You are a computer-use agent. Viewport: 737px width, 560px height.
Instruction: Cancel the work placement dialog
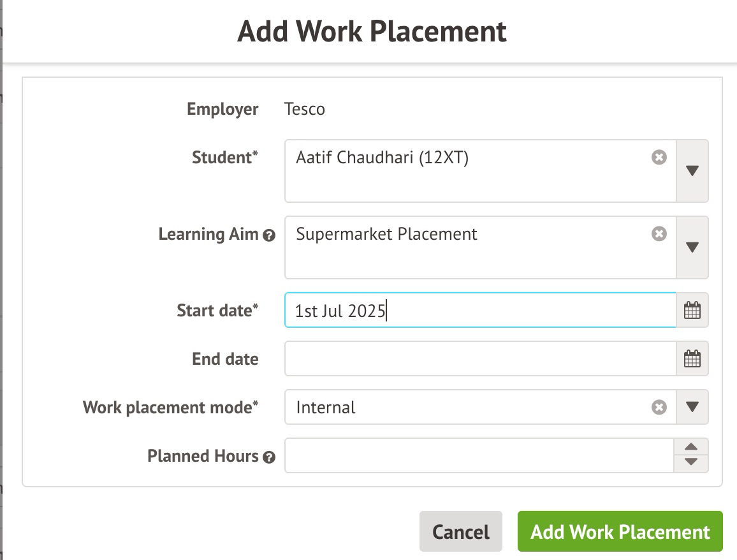(x=460, y=532)
